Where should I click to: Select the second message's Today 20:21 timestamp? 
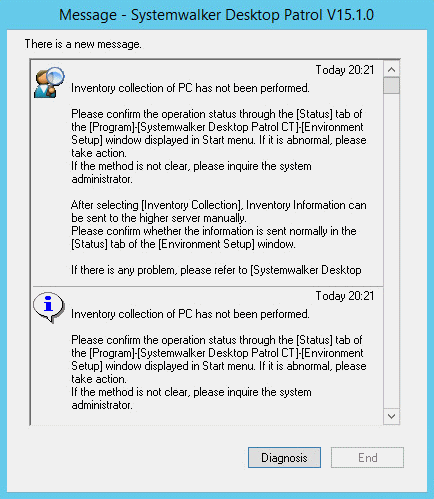[x=345, y=296]
